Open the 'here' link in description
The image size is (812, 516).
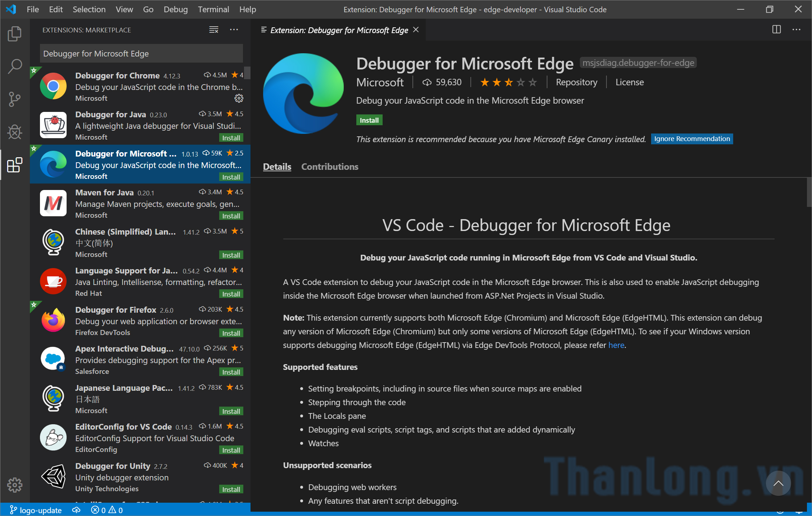[x=616, y=345]
